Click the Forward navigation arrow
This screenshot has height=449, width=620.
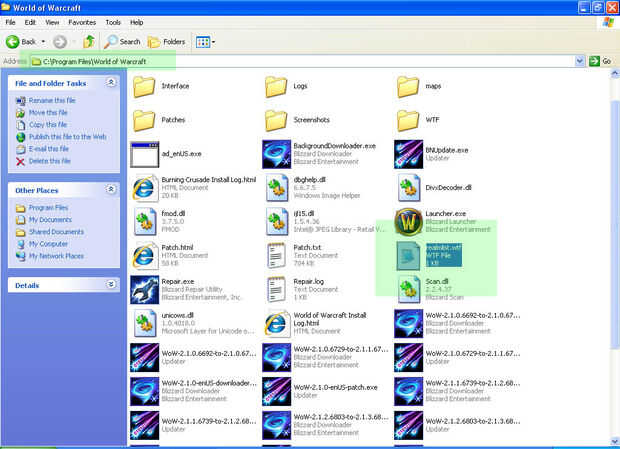[x=60, y=42]
